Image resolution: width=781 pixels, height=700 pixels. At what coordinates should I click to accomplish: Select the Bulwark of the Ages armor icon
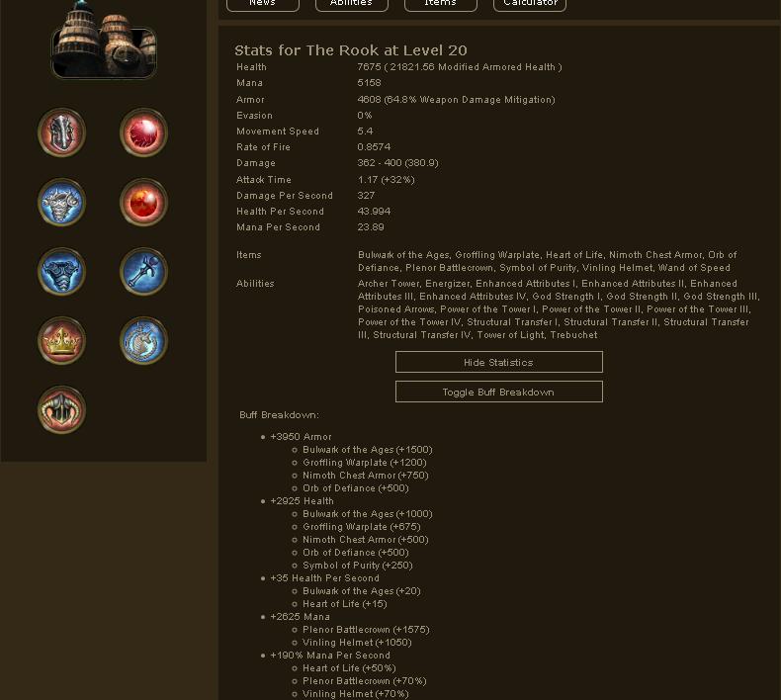pos(61,133)
